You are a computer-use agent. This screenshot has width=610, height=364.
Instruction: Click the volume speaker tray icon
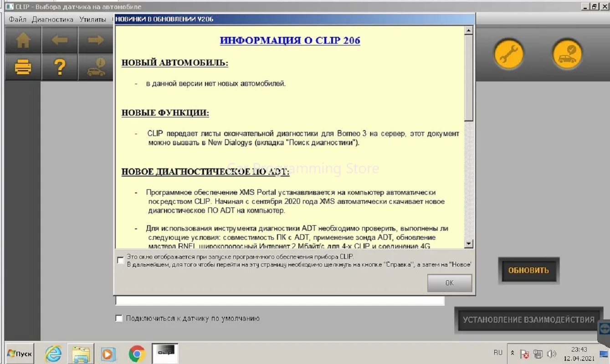pos(551,354)
